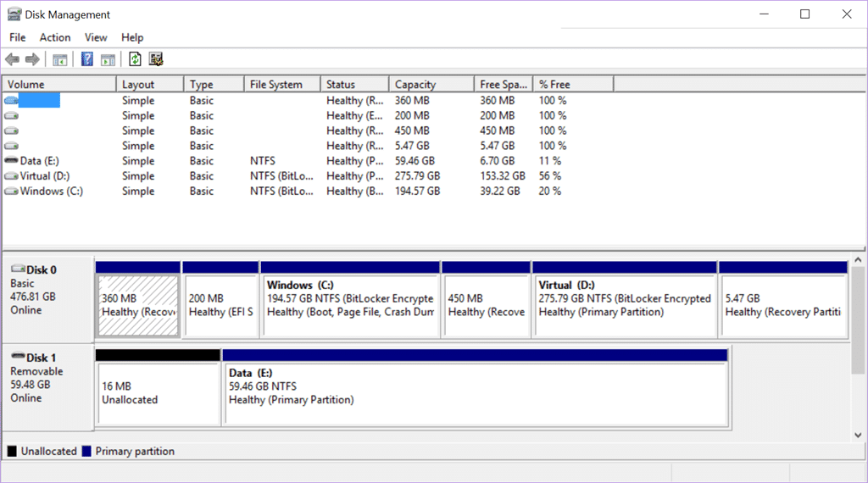
Task: Click the Disk 0 Basic 476.81 GB label panel
Action: pos(48,299)
